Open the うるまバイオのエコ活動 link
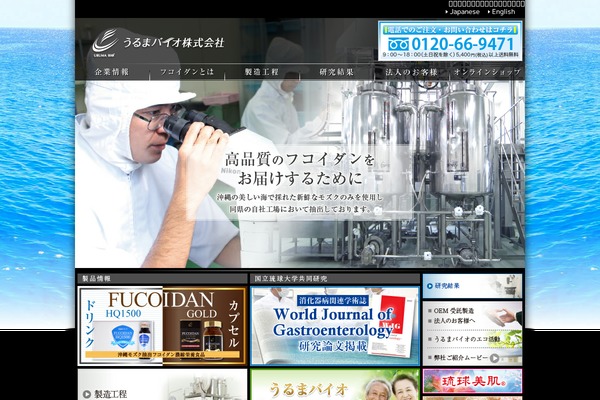600x400 pixels. (467, 339)
